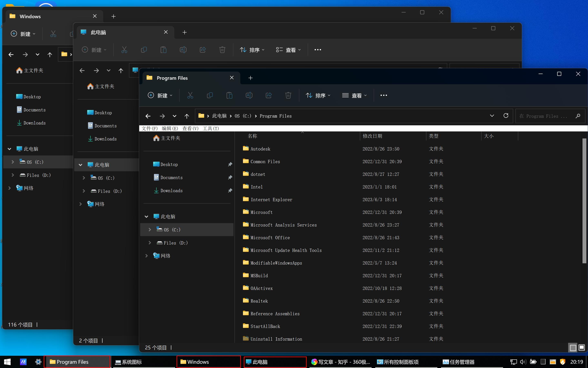Sort by 大小 column header

pos(500,136)
